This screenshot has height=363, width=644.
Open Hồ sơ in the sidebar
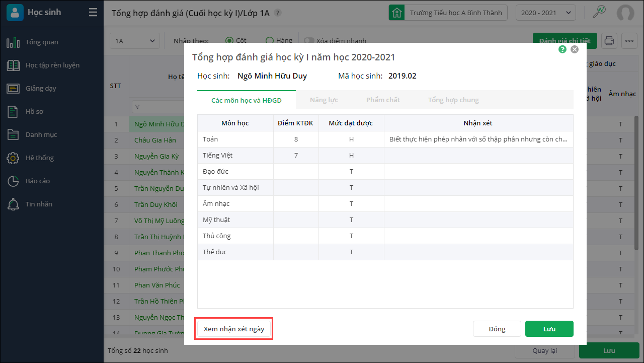click(x=35, y=111)
